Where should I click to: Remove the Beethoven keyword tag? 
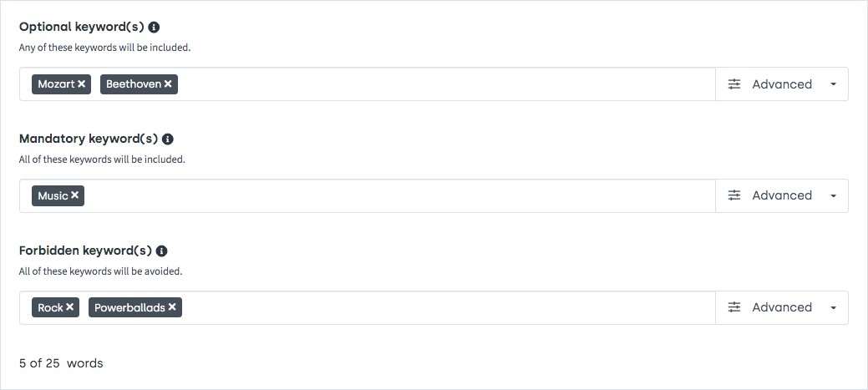click(168, 84)
